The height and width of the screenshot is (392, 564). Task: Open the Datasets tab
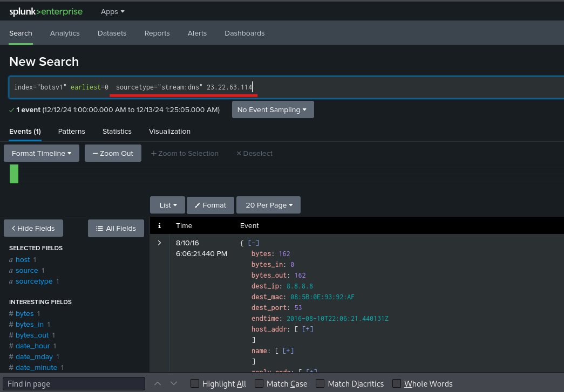tap(112, 33)
